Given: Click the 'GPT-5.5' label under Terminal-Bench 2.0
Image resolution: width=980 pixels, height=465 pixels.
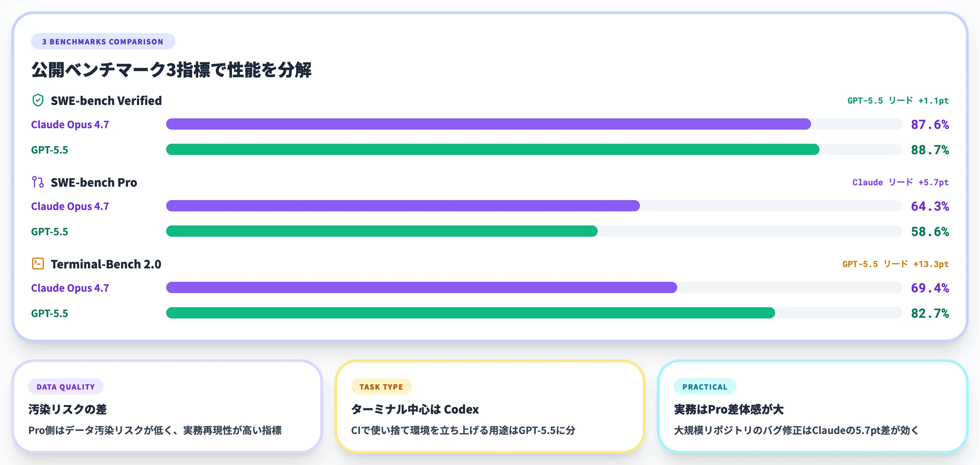Looking at the screenshot, I should click(49, 313).
